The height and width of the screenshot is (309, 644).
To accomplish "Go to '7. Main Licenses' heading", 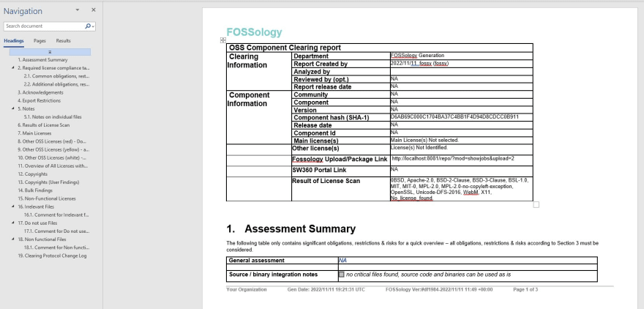I will pyautogui.click(x=34, y=133).
